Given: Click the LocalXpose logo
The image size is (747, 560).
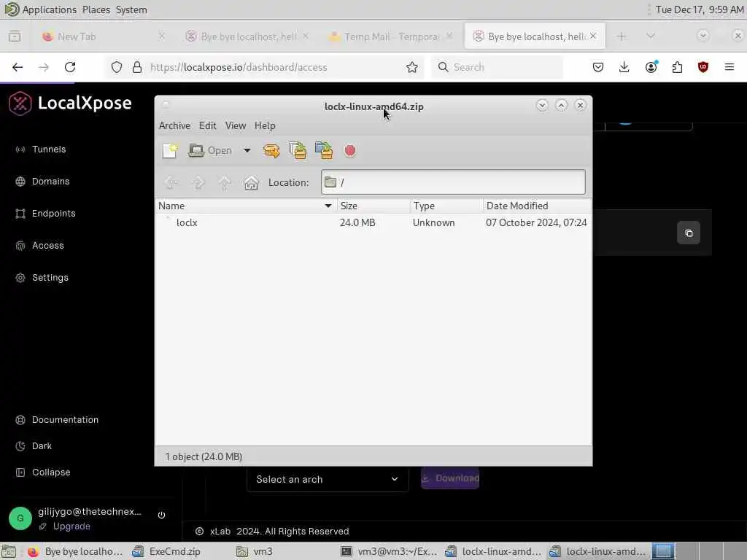Looking at the screenshot, I should coord(70,103).
